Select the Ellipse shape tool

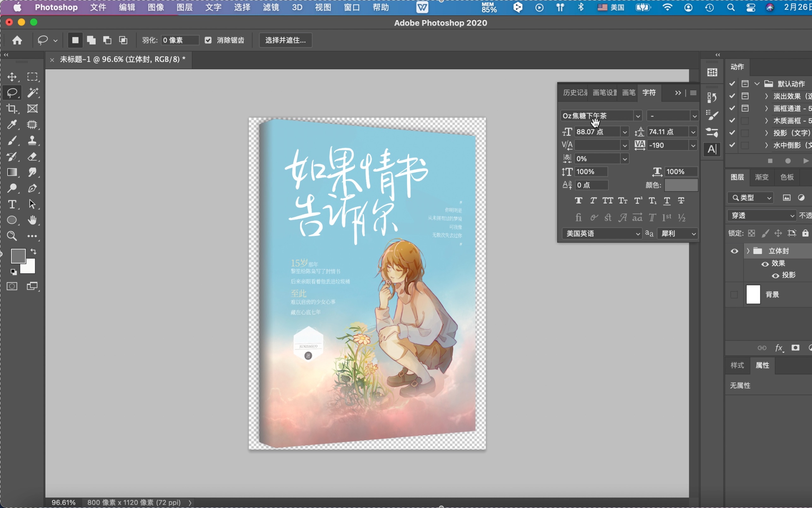coord(12,220)
